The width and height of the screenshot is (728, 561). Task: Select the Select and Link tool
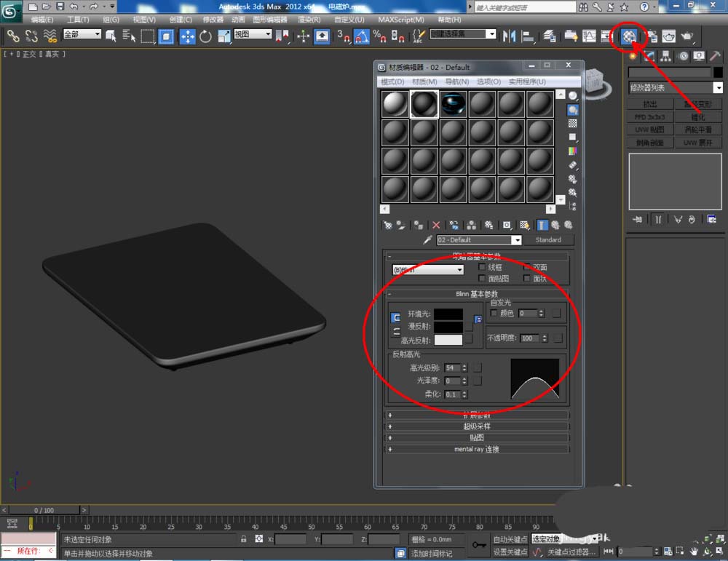12,36
